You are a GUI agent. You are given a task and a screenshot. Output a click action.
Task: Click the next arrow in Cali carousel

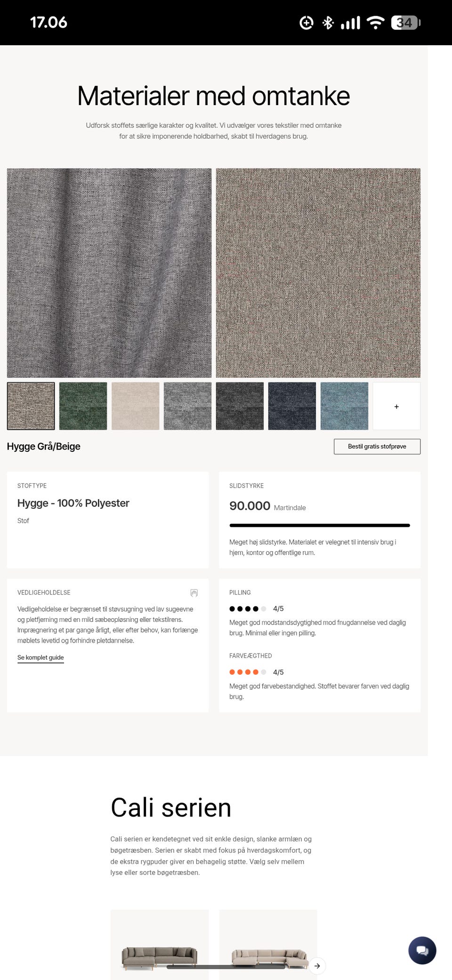pos(317,965)
